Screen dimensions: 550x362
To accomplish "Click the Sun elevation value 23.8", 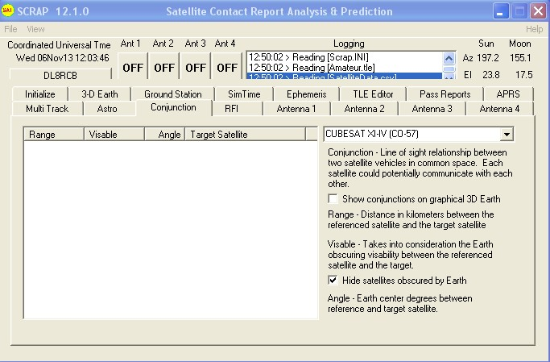I will click(491, 74).
